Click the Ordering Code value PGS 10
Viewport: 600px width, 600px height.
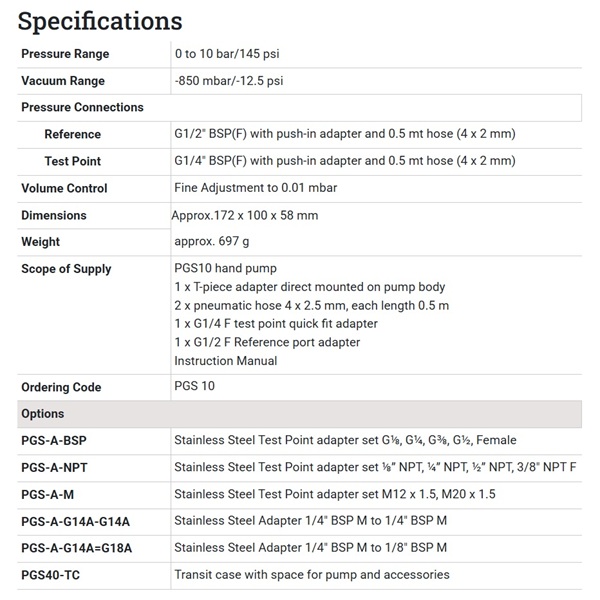coord(194,387)
